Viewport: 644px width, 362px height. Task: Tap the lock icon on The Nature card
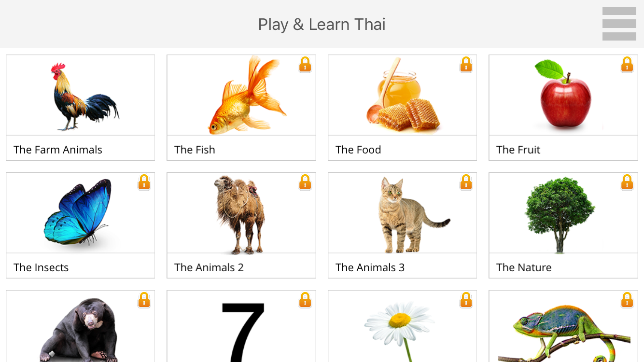[627, 182]
